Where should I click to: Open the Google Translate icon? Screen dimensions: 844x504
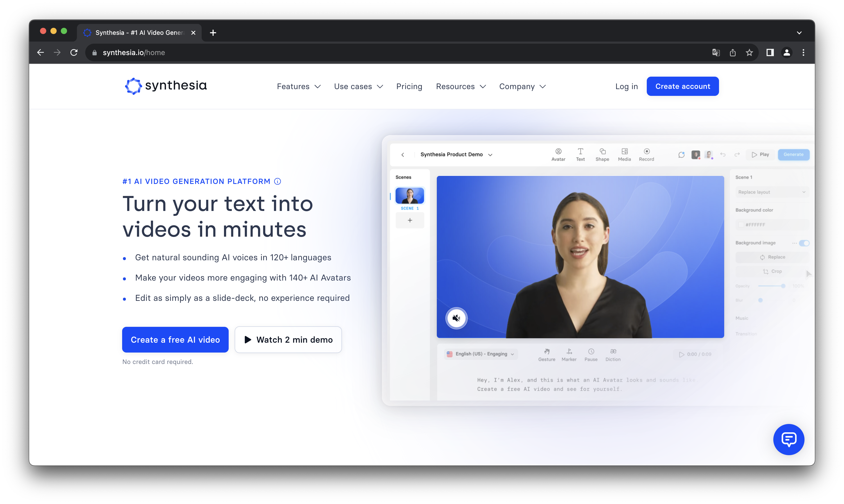click(x=716, y=53)
